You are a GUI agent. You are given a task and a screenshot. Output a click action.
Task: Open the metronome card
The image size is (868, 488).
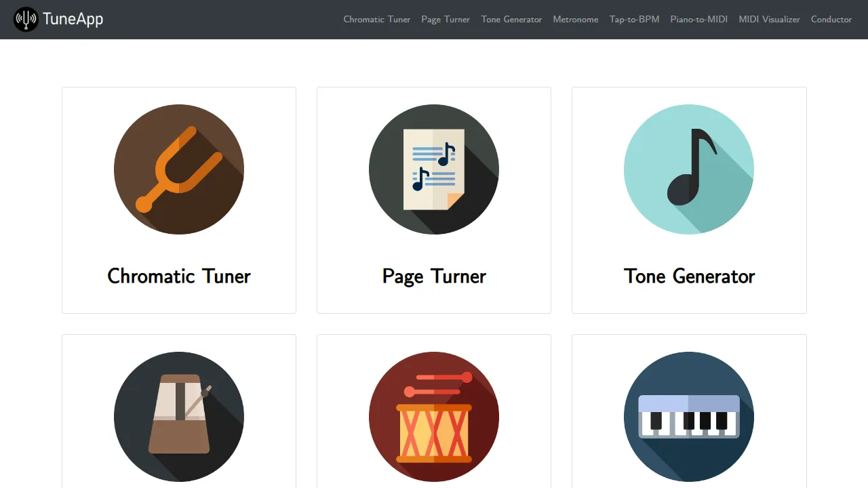[x=179, y=410]
